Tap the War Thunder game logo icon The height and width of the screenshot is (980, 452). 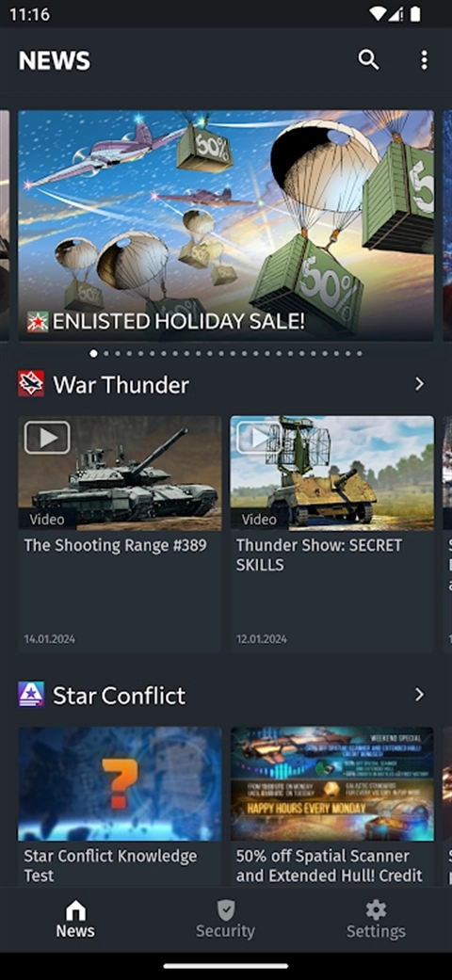(x=31, y=384)
